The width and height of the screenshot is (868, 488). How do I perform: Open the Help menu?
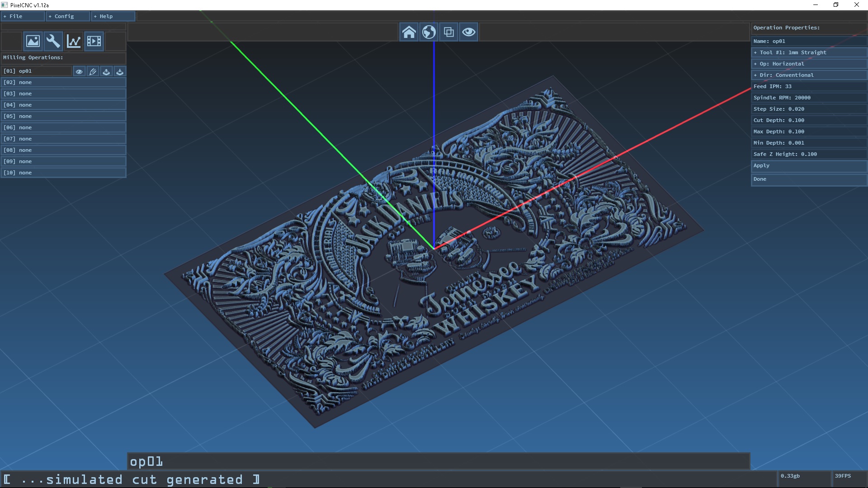click(x=113, y=16)
